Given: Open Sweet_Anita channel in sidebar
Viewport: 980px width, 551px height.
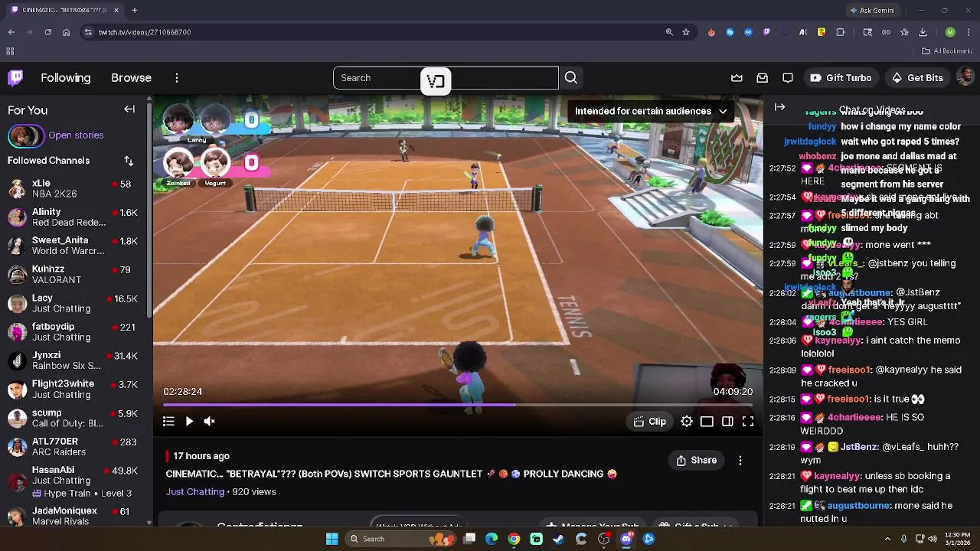Looking at the screenshot, I should pyautogui.click(x=73, y=246).
